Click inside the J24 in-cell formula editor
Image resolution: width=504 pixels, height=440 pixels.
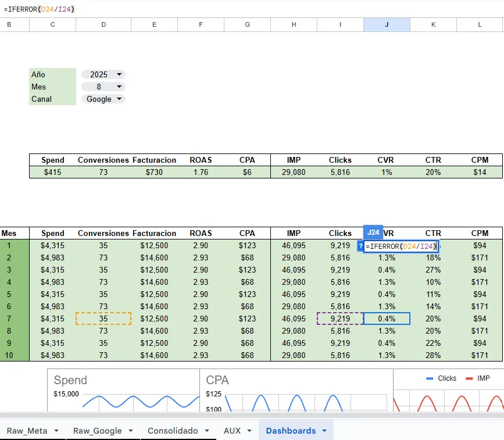coord(401,246)
